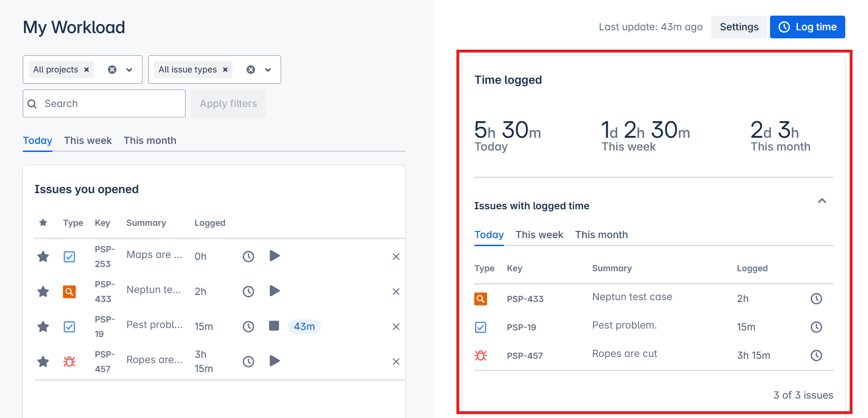Screen dimensions: 868x418
Task: Click orange type icon next to PSP-433 in Time logged
Action: [481, 299]
